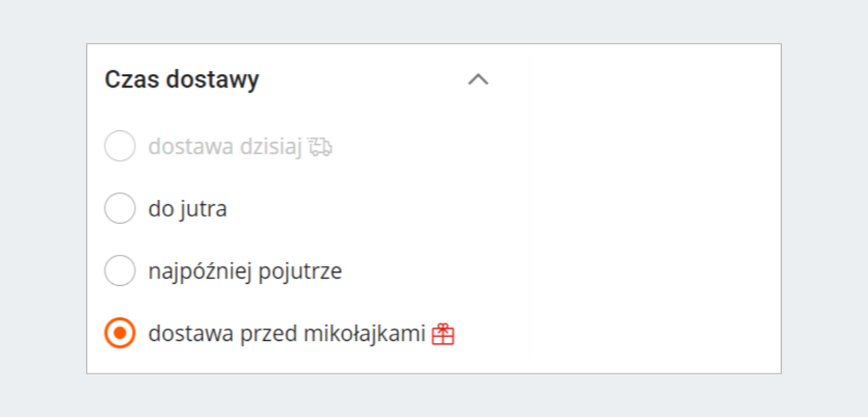Image resolution: width=868 pixels, height=417 pixels.
Task: Click the disabled 'dostawa dzisiaj' radio circle
Action: point(120,146)
